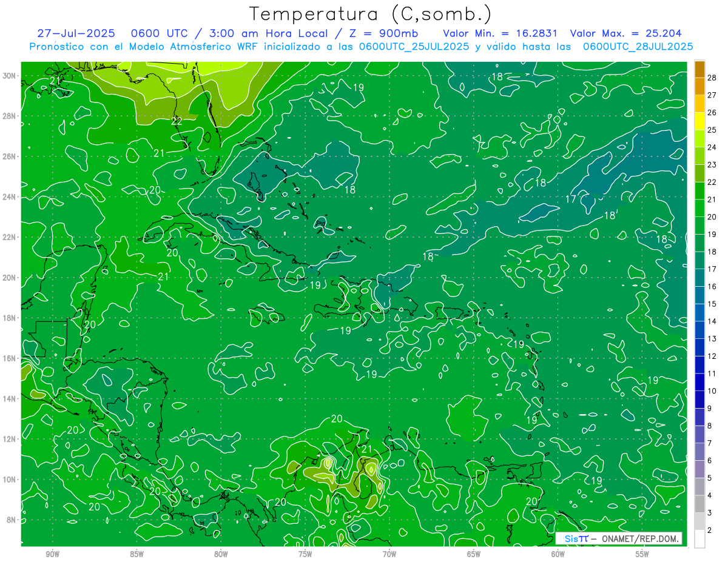Click the '9' color scale label
The image size is (728, 562).
(710, 408)
